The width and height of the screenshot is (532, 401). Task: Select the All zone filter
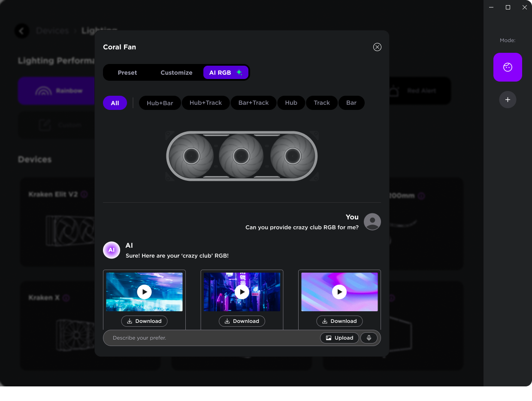click(115, 103)
